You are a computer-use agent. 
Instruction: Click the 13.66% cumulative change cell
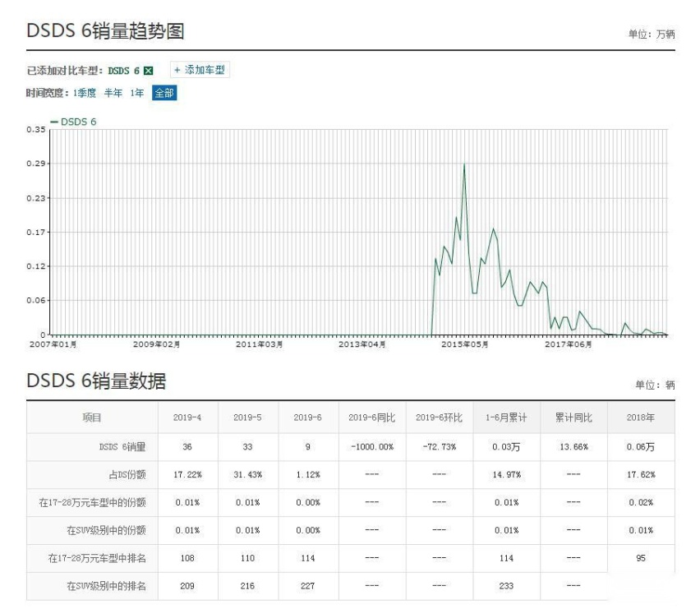[573, 447]
